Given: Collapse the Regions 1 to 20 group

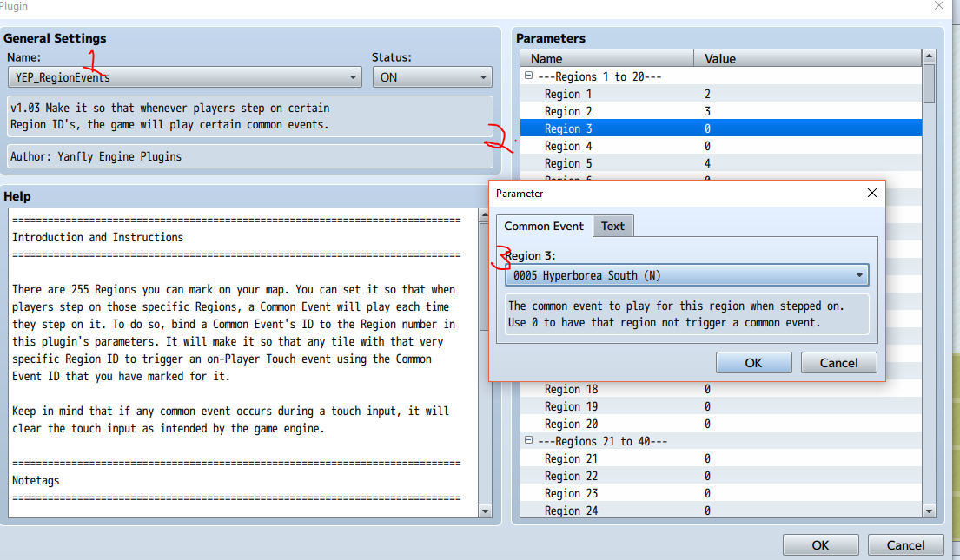Looking at the screenshot, I should [x=529, y=76].
